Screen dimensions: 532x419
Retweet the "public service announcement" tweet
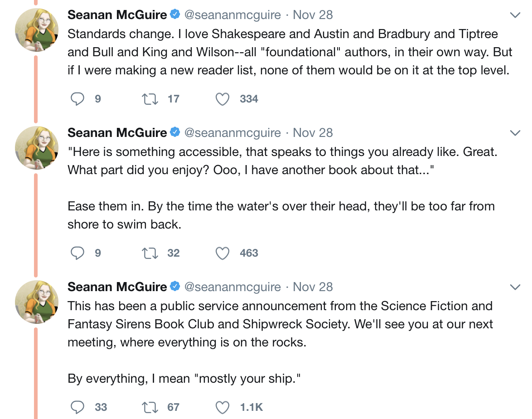(x=150, y=407)
